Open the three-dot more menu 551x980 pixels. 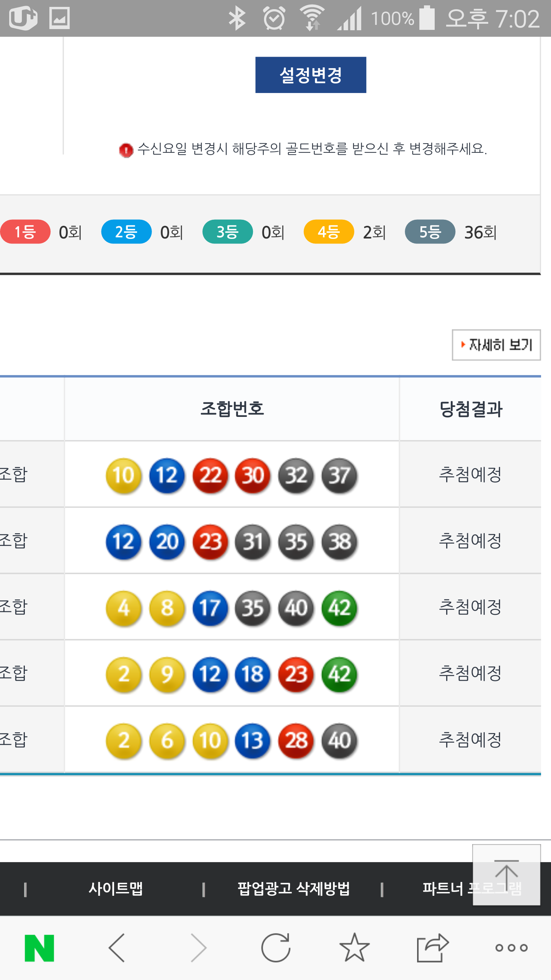pyautogui.click(x=511, y=948)
